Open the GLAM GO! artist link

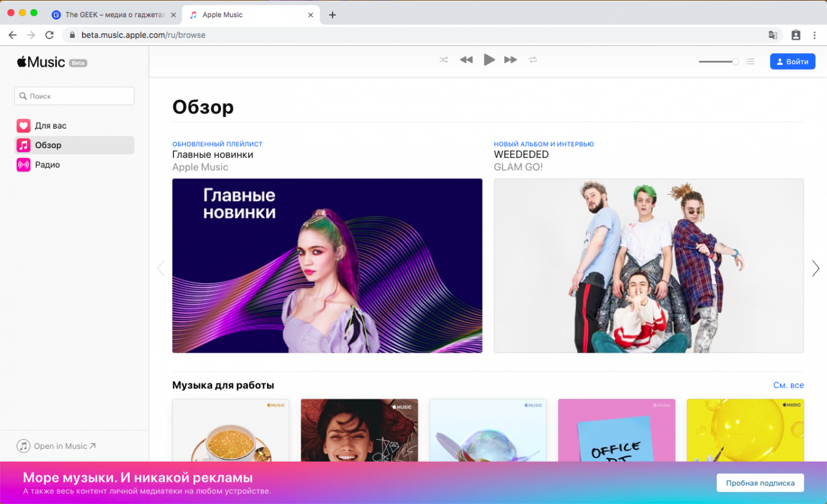tap(518, 167)
